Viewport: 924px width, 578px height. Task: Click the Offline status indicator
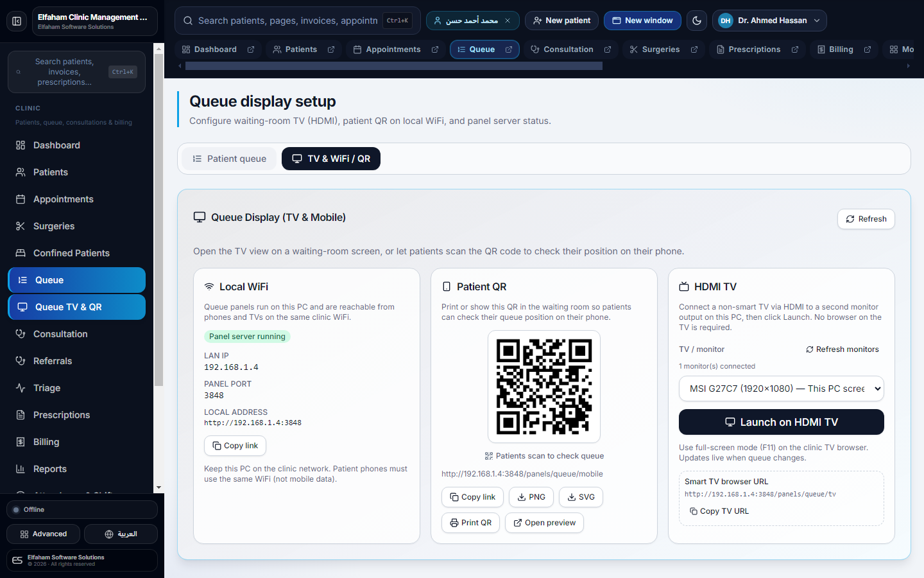click(82, 510)
